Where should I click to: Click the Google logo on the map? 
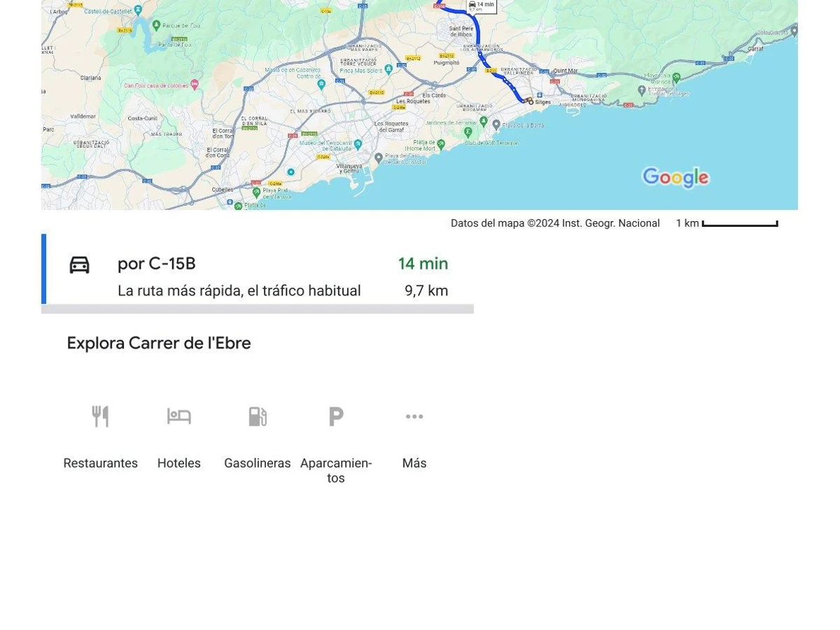point(675,178)
